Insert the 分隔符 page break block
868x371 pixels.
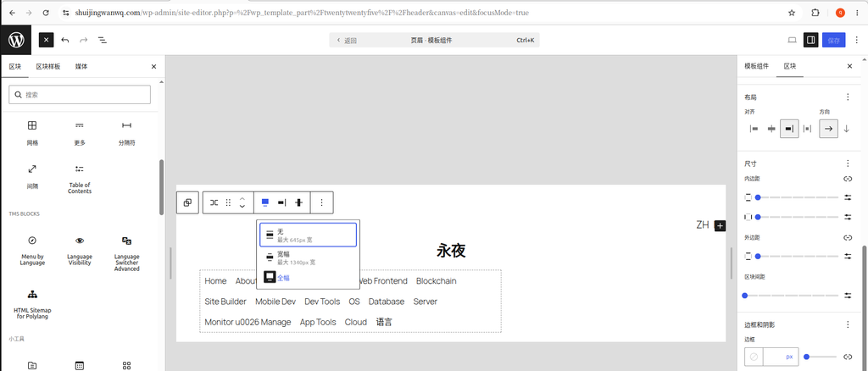coord(127,133)
